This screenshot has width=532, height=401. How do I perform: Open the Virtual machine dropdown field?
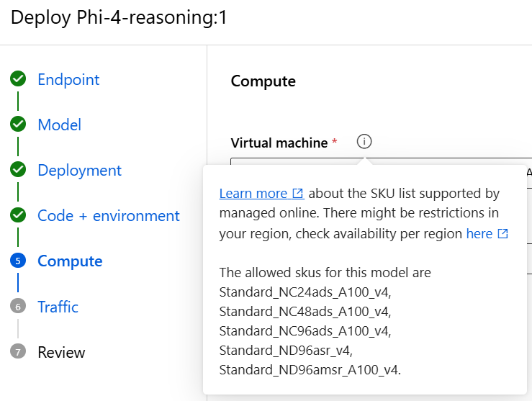[381, 161]
